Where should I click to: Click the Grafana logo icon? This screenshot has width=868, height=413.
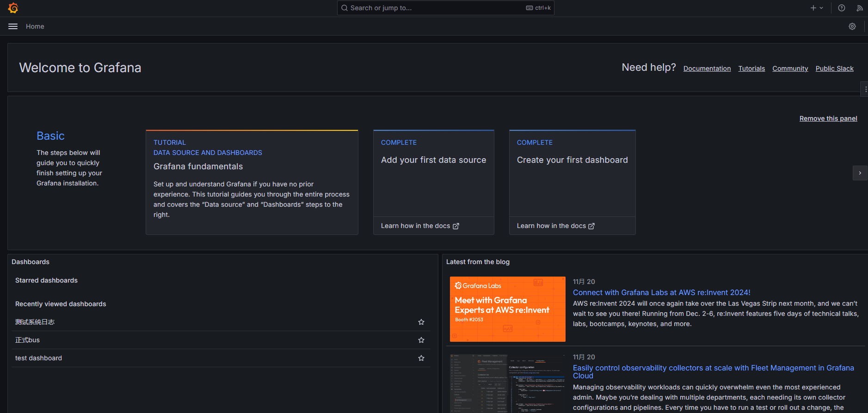point(13,8)
